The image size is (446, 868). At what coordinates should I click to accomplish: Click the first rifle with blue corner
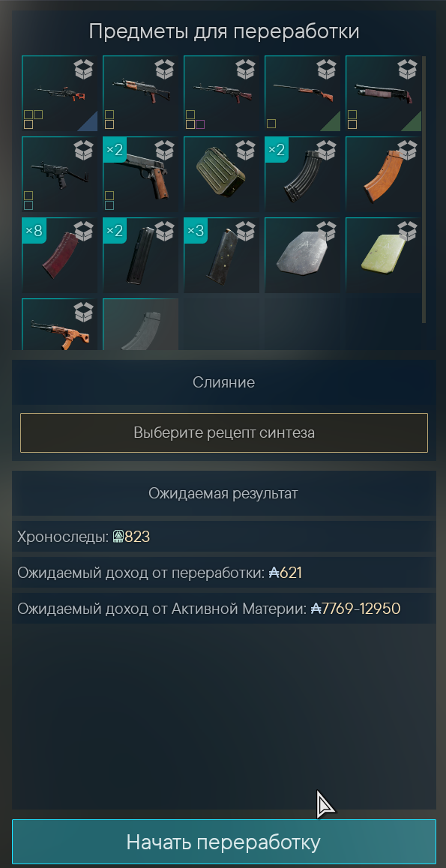coord(60,94)
